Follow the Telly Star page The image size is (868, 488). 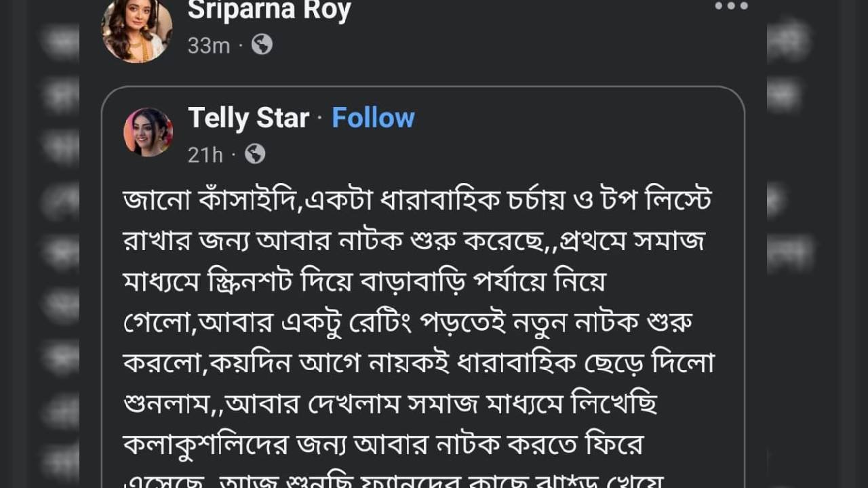point(373,118)
